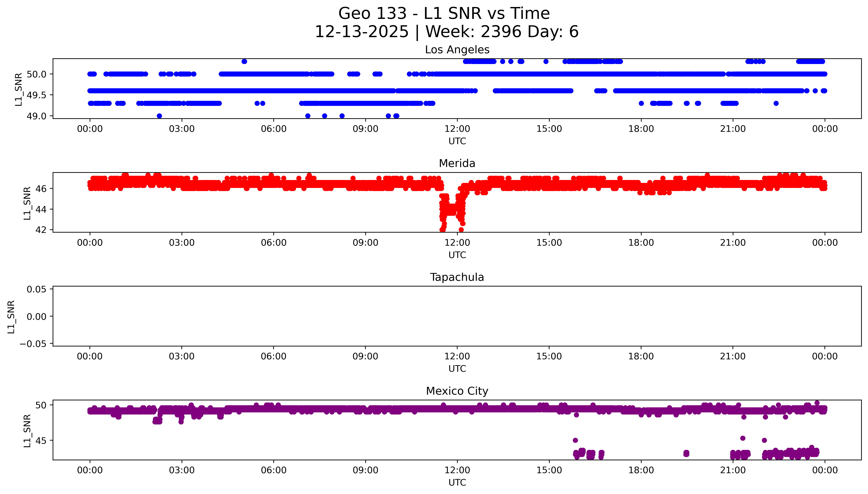The height and width of the screenshot is (494, 868).
Task: Click the 03:00 tick label on the Merida plot
Action: pyautogui.click(x=182, y=243)
